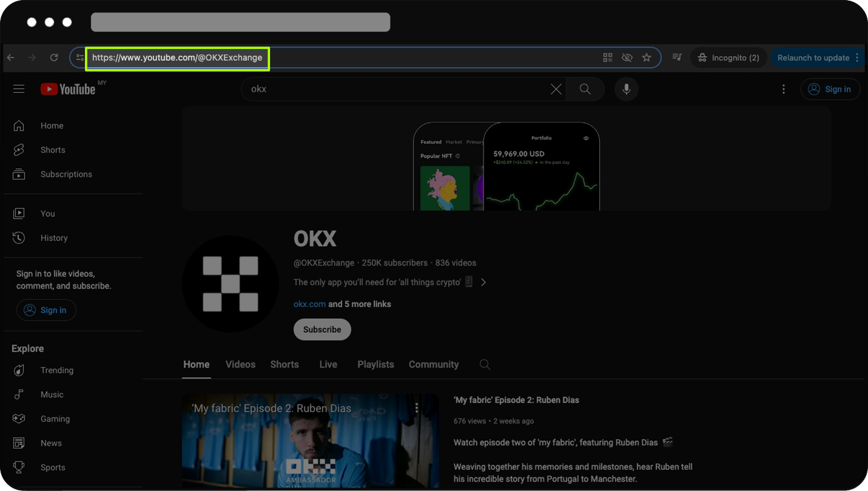The image size is (868, 491).
Task: Clear the search text with X icon
Action: tap(555, 89)
